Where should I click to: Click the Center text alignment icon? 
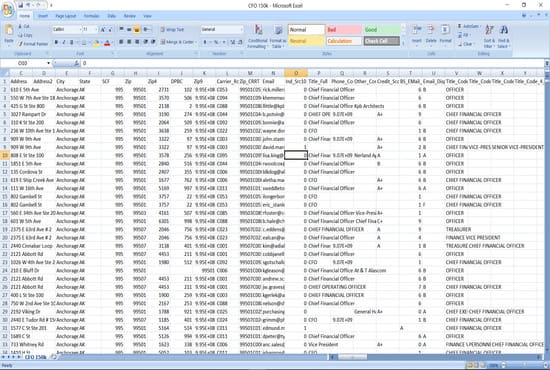click(129, 42)
